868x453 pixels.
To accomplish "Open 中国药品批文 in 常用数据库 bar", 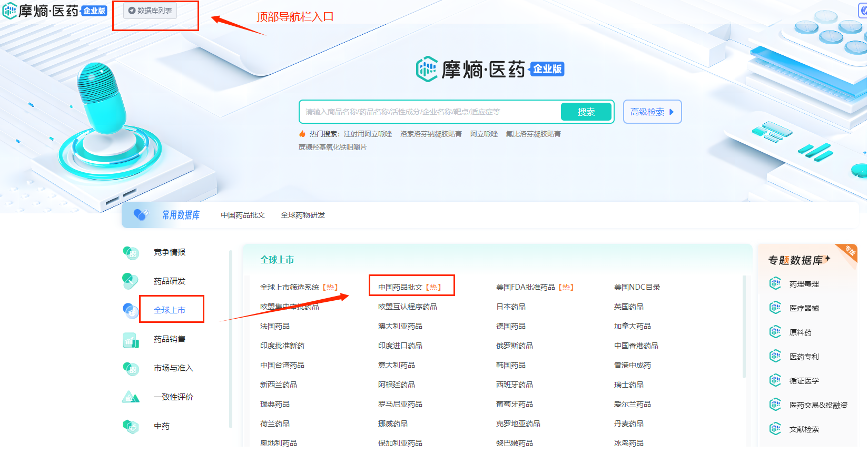I will tap(243, 215).
